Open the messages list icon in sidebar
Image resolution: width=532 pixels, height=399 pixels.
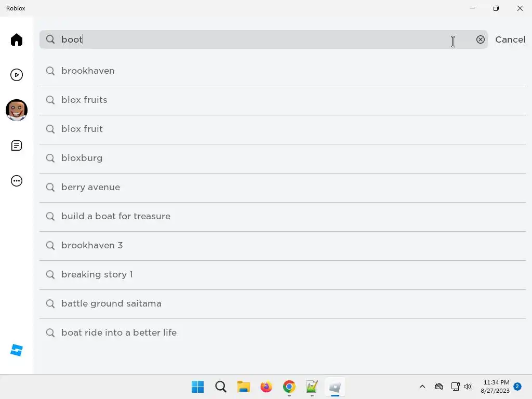[x=16, y=145]
